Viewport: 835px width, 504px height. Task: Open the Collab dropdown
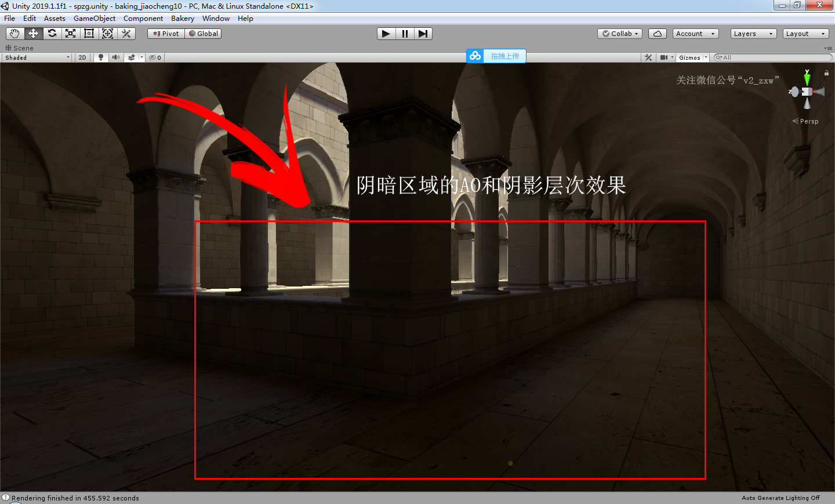coord(620,34)
